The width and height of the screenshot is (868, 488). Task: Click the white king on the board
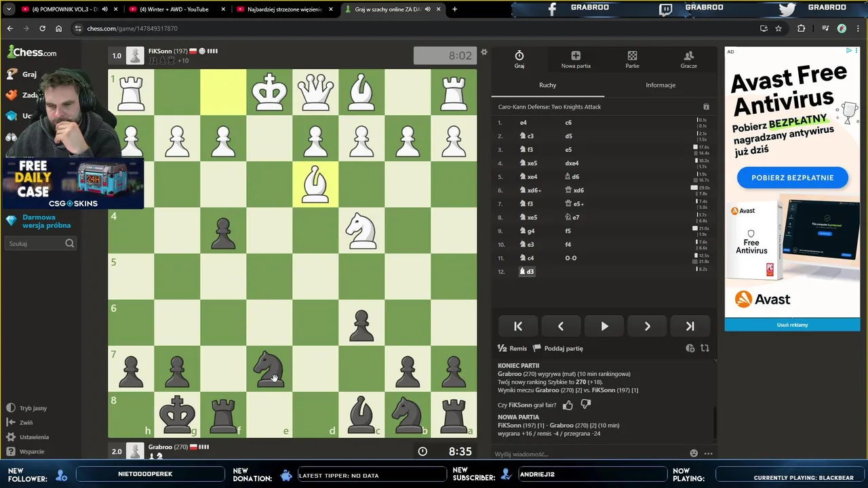[269, 92]
